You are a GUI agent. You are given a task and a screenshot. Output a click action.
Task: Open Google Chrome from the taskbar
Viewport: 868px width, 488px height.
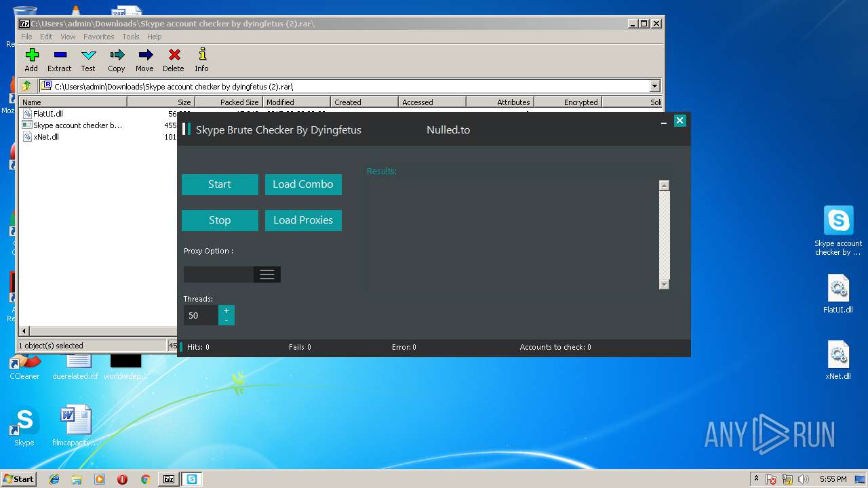tap(145, 479)
